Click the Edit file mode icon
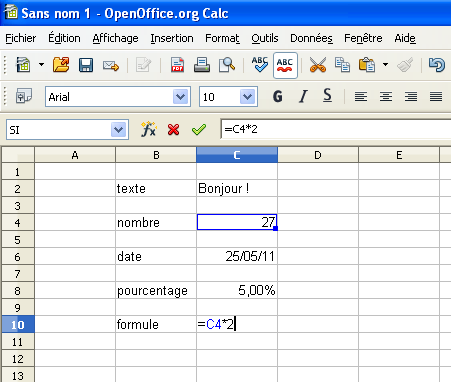 pos(143,65)
